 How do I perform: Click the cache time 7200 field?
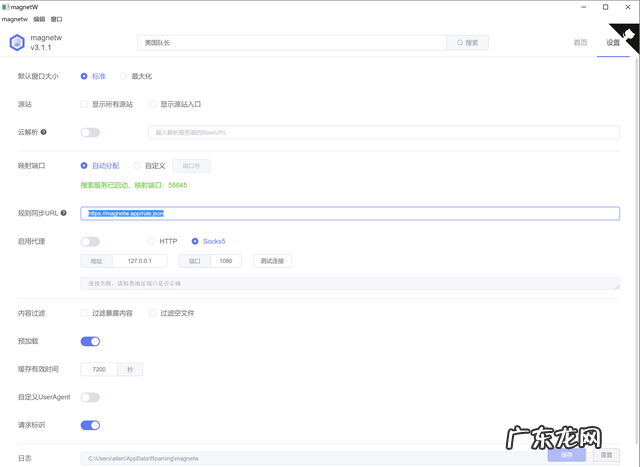pyautogui.click(x=99, y=369)
